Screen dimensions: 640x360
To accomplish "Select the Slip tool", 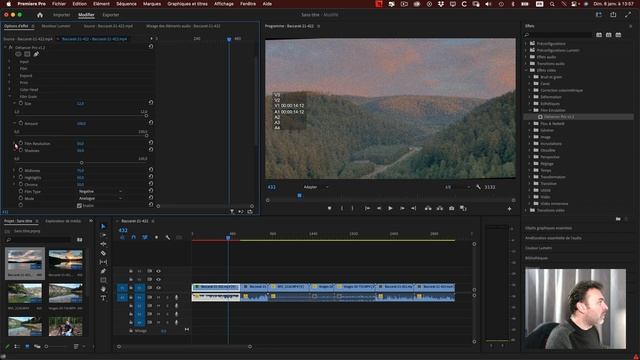I will 103,262.
